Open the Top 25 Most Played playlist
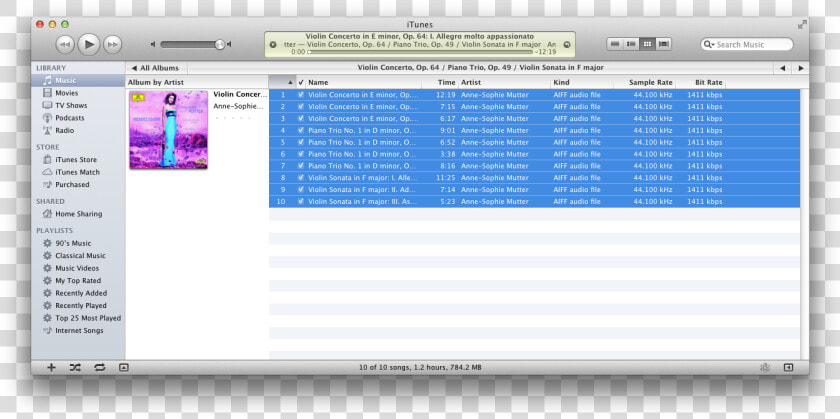 (x=88, y=318)
